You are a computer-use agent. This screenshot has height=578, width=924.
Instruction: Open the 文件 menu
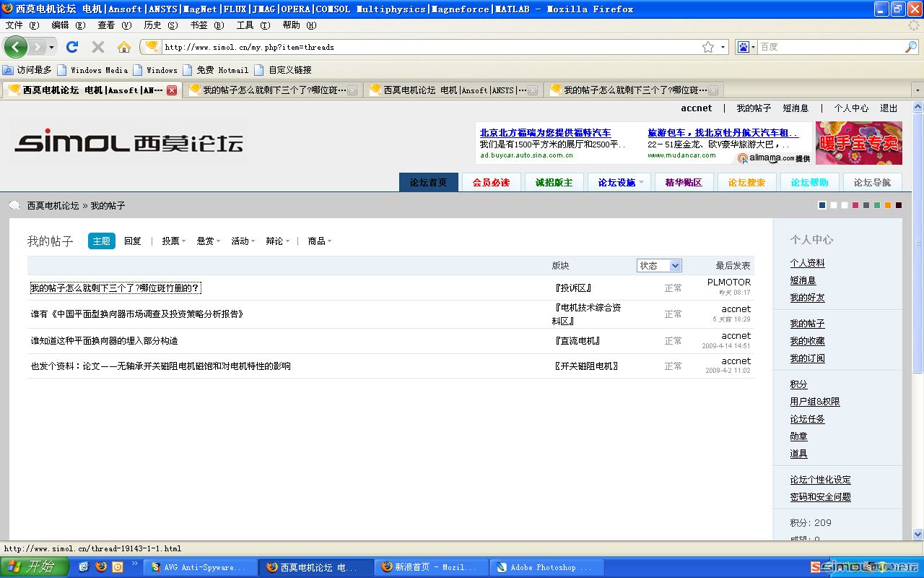click(x=22, y=25)
